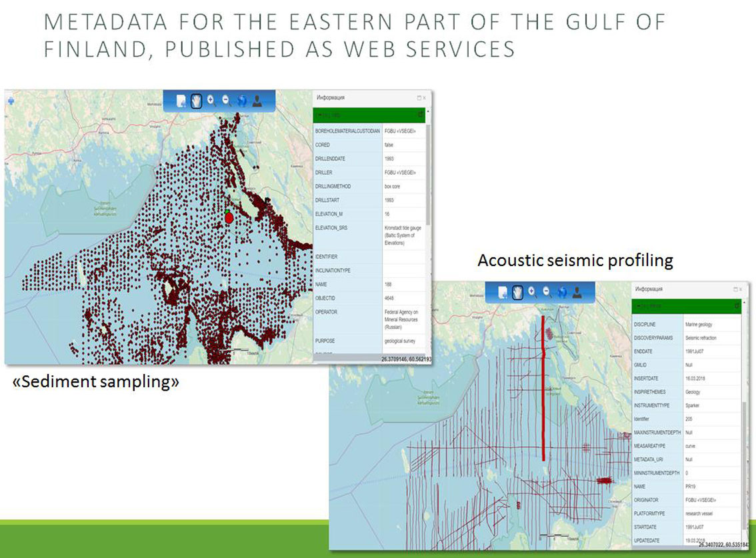
Task: Click the PURPOSE value 'geological survey'
Action: tap(400, 341)
